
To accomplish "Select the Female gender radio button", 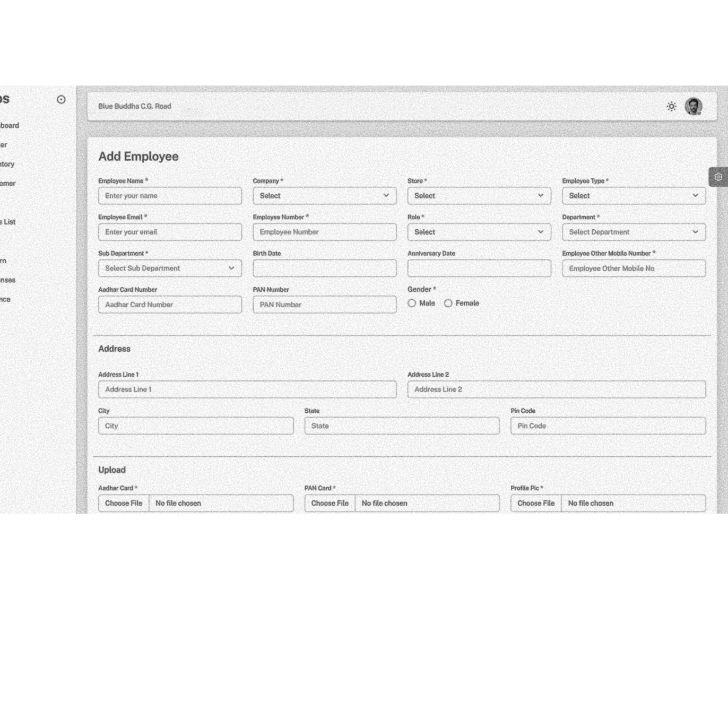I will click(448, 304).
